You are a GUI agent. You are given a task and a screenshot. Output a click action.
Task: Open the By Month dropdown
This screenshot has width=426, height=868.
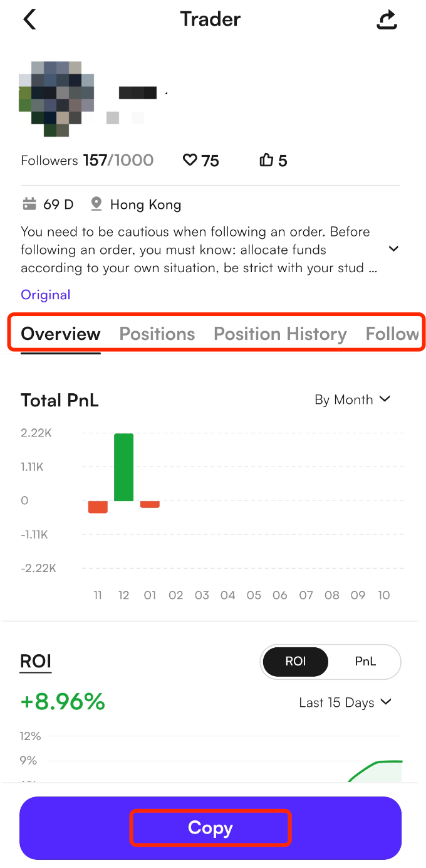click(352, 400)
